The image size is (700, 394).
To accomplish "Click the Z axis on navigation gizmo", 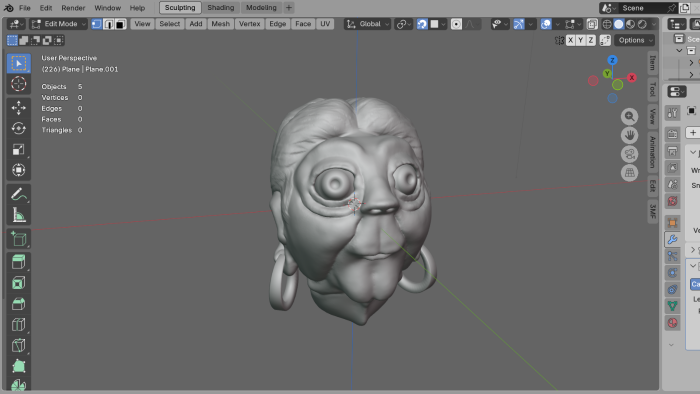I will click(612, 60).
